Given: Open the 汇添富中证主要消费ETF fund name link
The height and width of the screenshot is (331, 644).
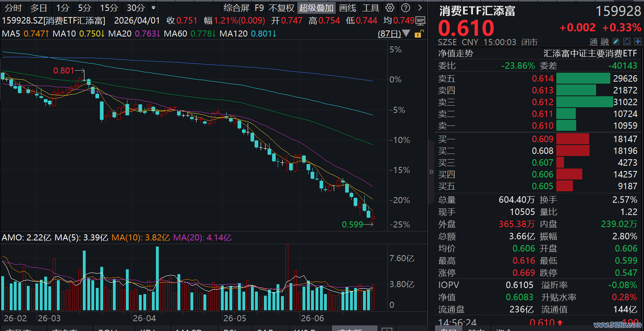Looking at the screenshot, I should click(x=590, y=54).
